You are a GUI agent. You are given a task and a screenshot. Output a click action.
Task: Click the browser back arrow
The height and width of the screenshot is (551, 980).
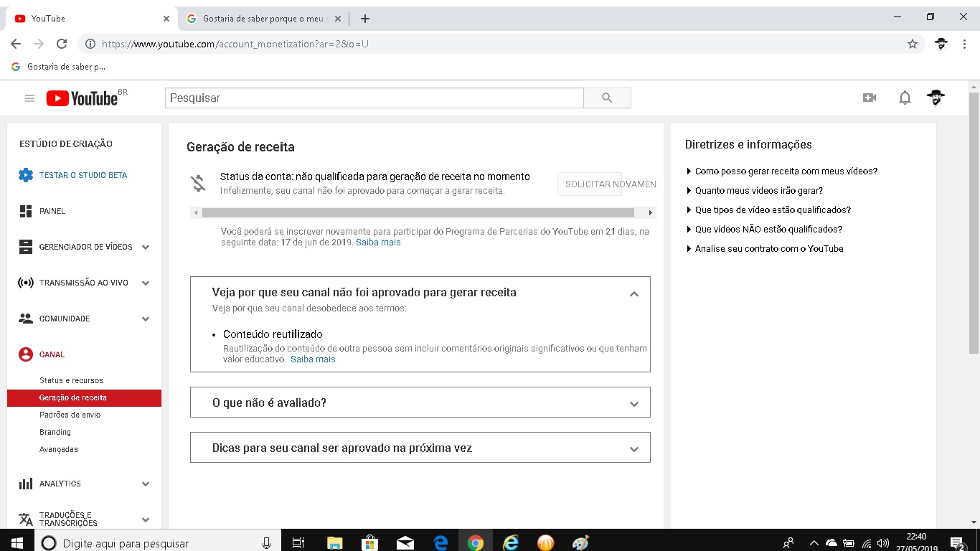pyautogui.click(x=15, y=44)
